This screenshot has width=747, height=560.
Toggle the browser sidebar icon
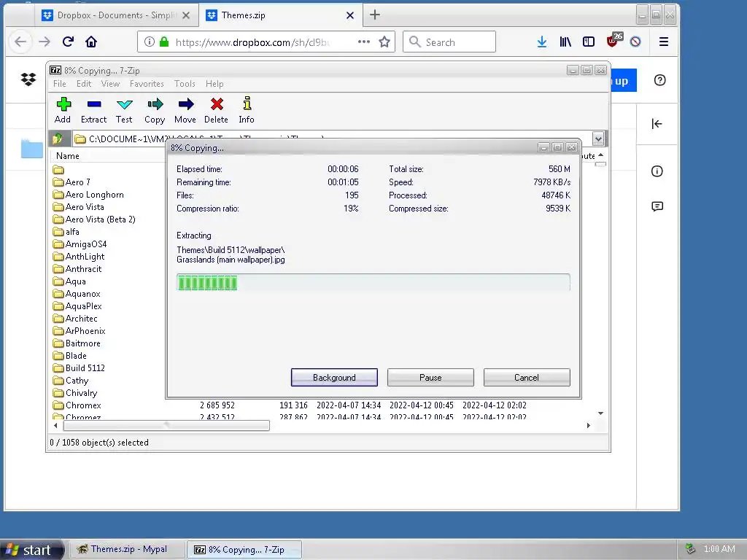coord(589,42)
